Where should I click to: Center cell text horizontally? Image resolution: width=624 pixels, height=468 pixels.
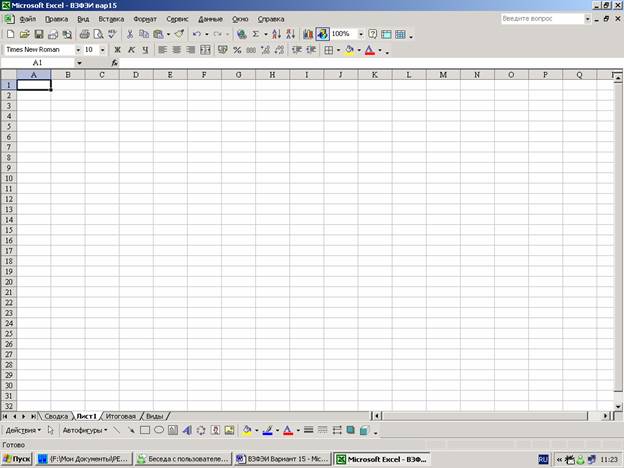tap(176, 50)
